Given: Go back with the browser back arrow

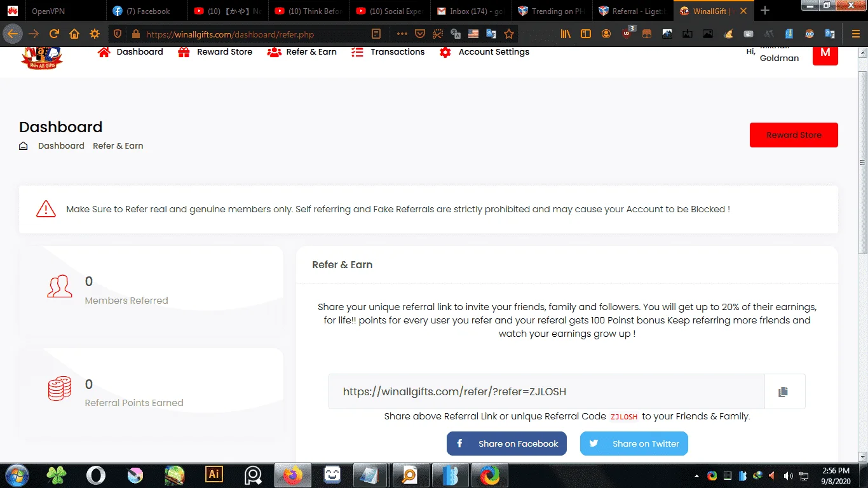Looking at the screenshot, I should click(x=13, y=34).
